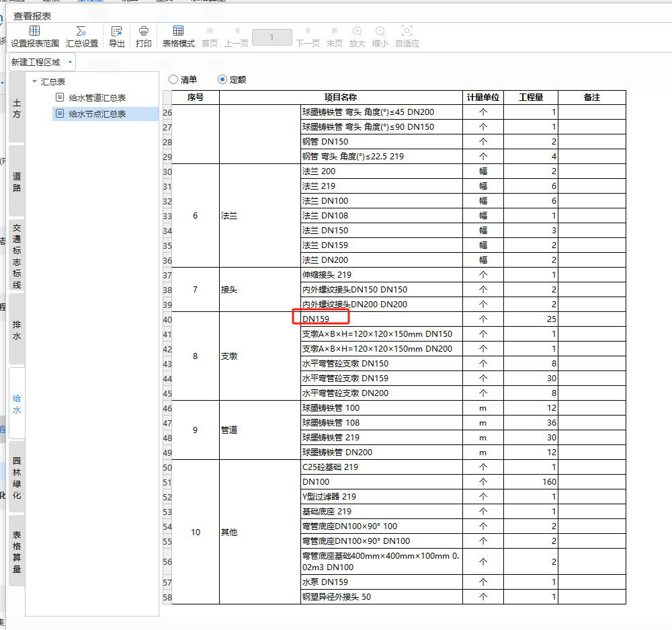
Task: Go to 首页 first page
Action: click(210, 36)
